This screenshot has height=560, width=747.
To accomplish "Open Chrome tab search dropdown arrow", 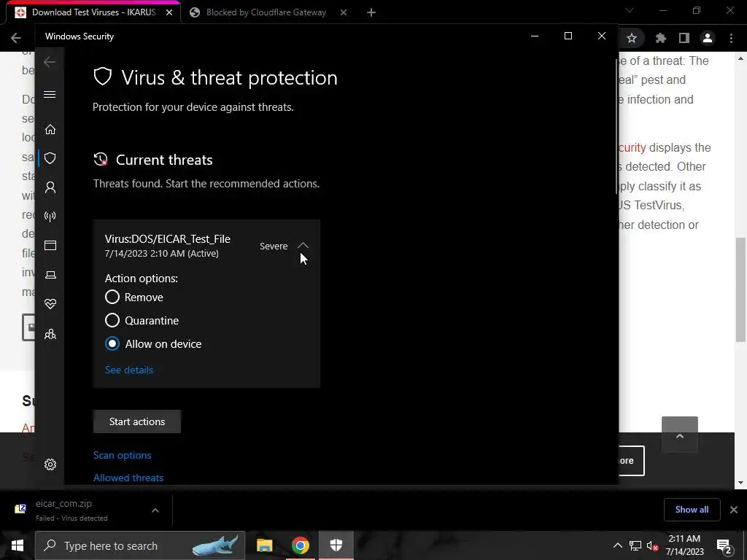I will (x=630, y=10).
